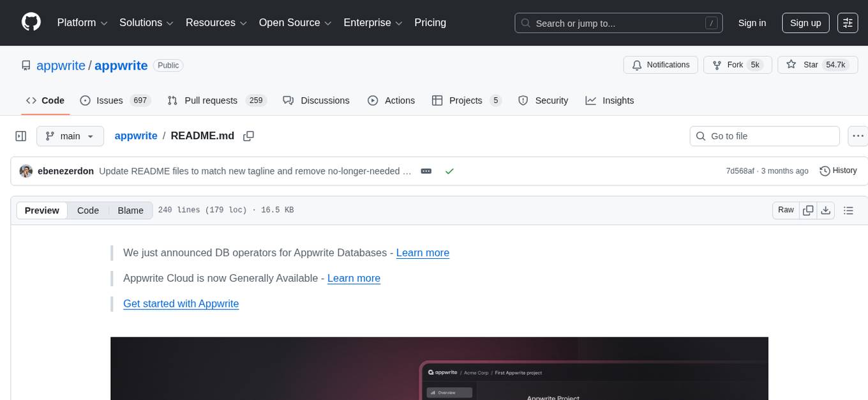Open the file outline list
This screenshot has width=868, height=400.
coord(848,210)
